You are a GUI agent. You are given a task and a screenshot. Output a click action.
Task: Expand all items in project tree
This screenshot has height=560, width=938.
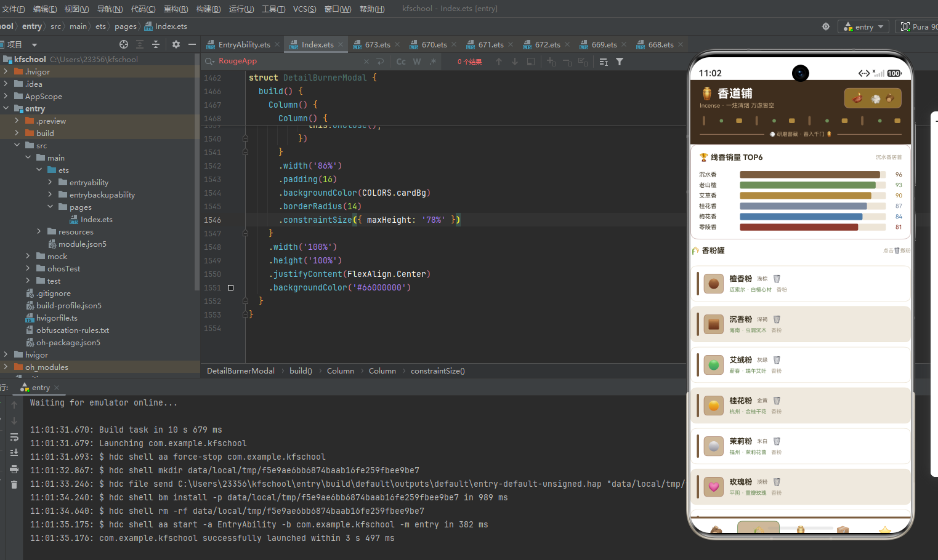point(140,44)
